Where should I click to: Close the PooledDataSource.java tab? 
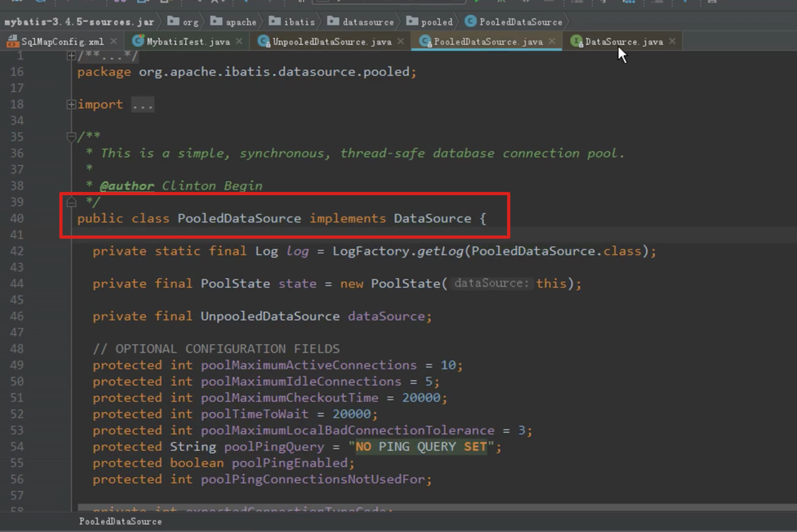pos(552,41)
